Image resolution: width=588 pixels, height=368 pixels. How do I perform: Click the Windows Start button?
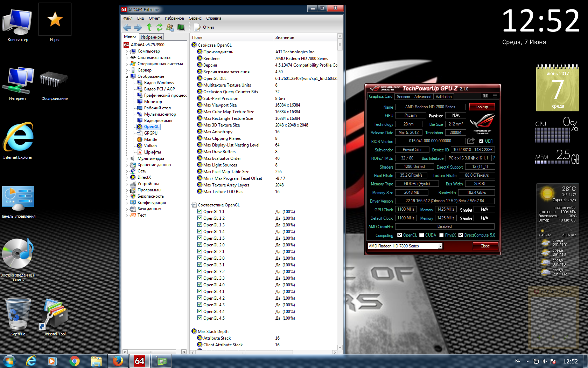pos(9,361)
